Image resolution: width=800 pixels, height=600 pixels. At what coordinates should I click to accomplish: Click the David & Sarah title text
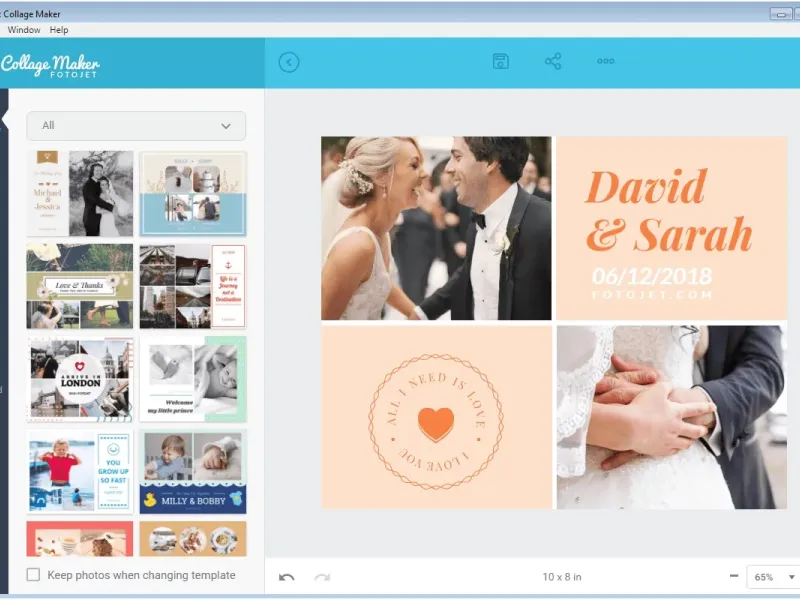pos(669,211)
